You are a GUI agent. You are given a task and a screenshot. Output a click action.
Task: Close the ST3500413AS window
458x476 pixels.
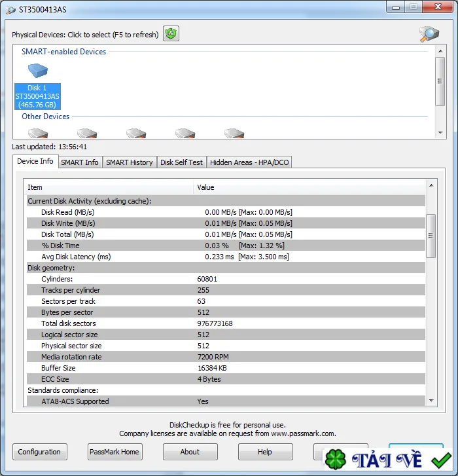pos(438,7)
